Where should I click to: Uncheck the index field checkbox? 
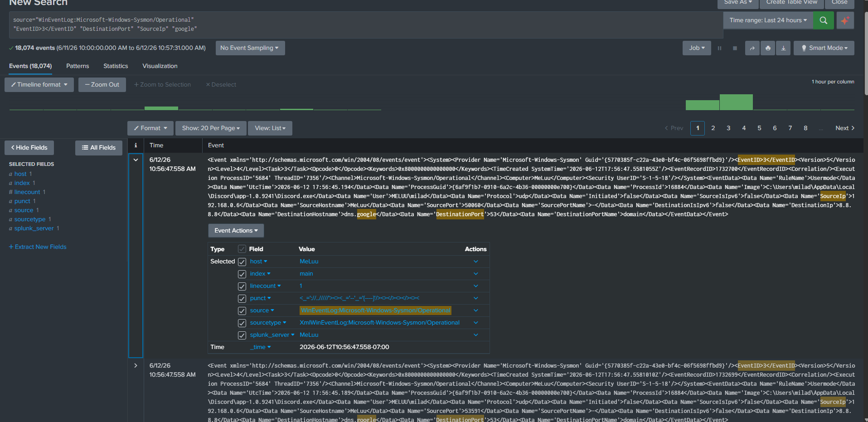(x=242, y=274)
